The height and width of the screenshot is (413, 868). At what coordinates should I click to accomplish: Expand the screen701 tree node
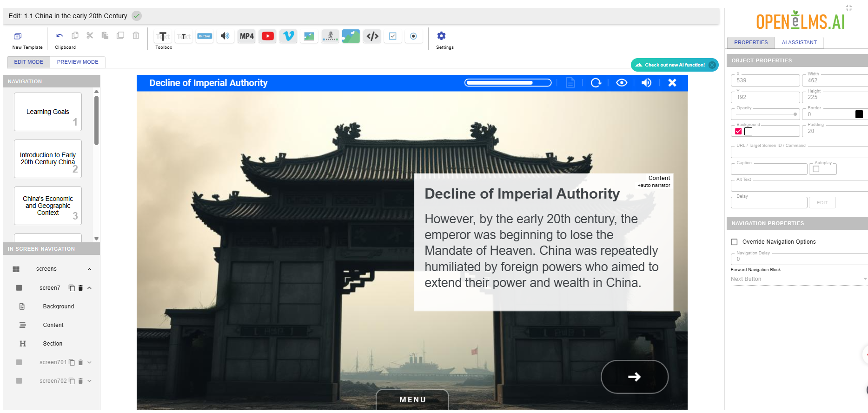pyautogui.click(x=90, y=362)
